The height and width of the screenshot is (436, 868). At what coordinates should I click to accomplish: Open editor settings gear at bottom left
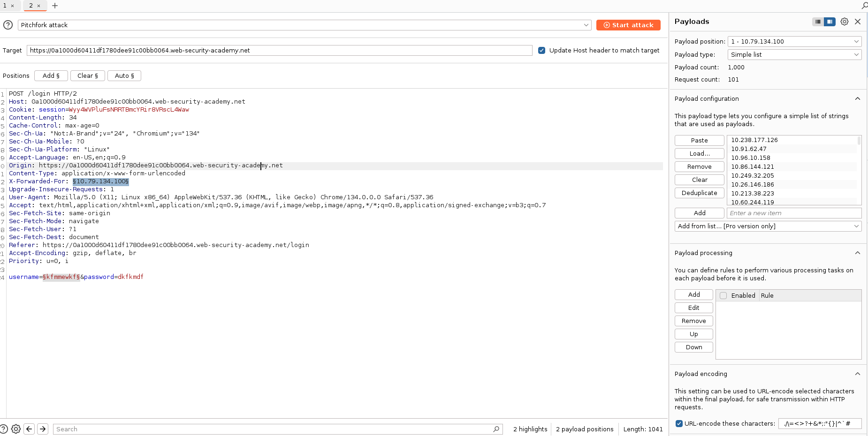click(16, 429)
